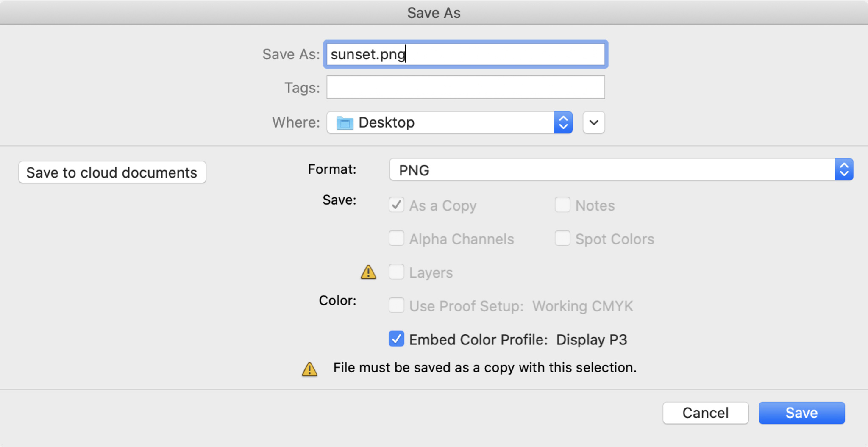Viewport: 868px width, 447px height.
Task: Toggle the As a Copy checkbox
Action: (x=396, y=205)
